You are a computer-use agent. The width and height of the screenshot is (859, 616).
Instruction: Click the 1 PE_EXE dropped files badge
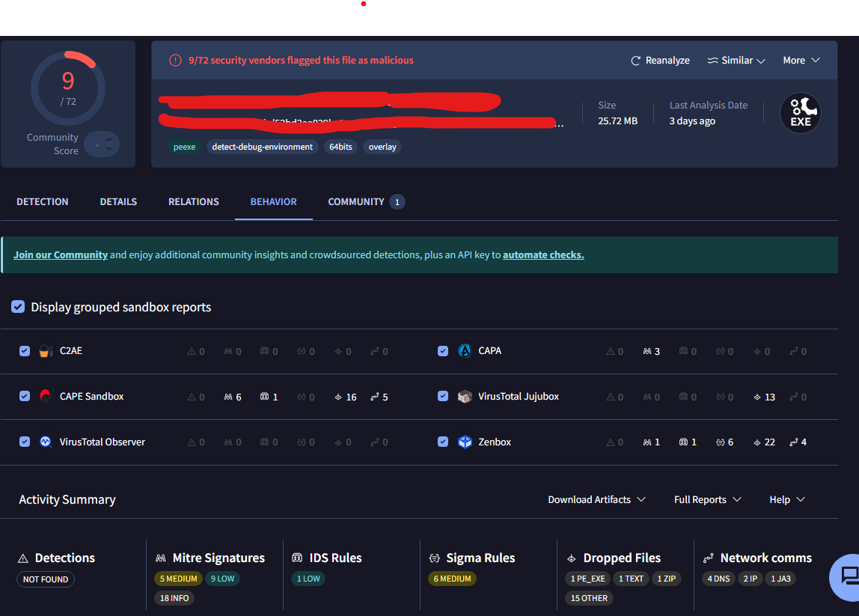[x=588, y=579]
